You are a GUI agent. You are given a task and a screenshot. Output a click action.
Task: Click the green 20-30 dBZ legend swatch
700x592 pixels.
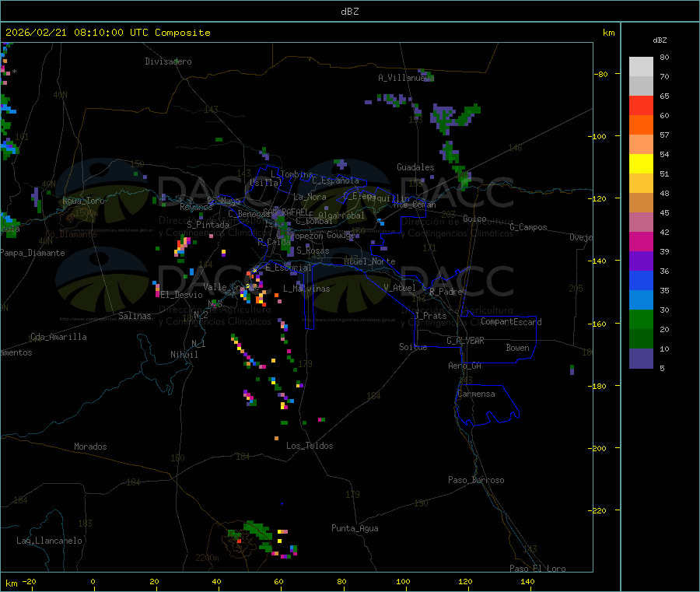click(641, 320)
